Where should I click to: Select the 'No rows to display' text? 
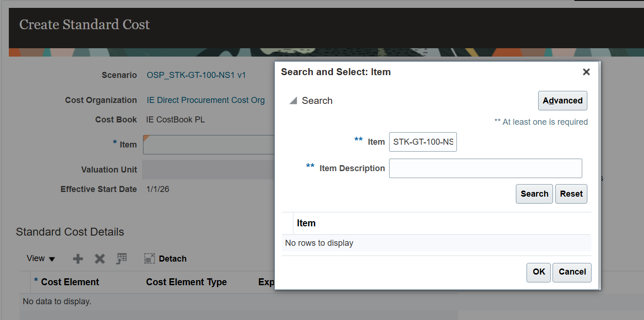click(319, 243)
